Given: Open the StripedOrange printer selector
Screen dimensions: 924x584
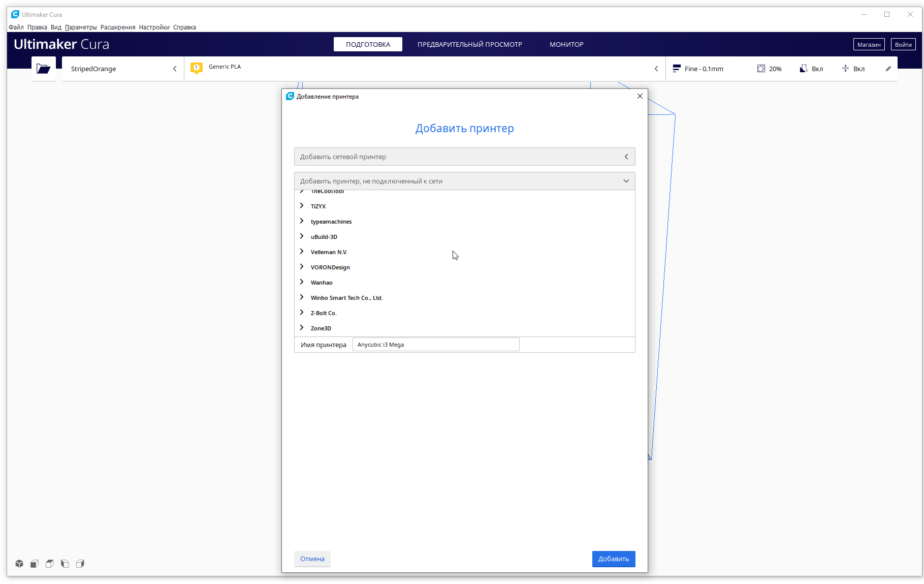Looking at the screenshot, I should pos(123,69).
